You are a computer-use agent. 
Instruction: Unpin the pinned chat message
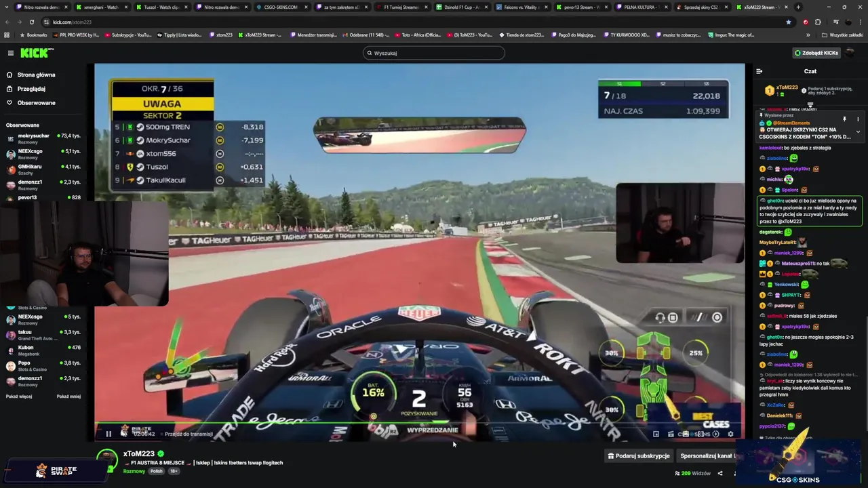click(844, 119)
